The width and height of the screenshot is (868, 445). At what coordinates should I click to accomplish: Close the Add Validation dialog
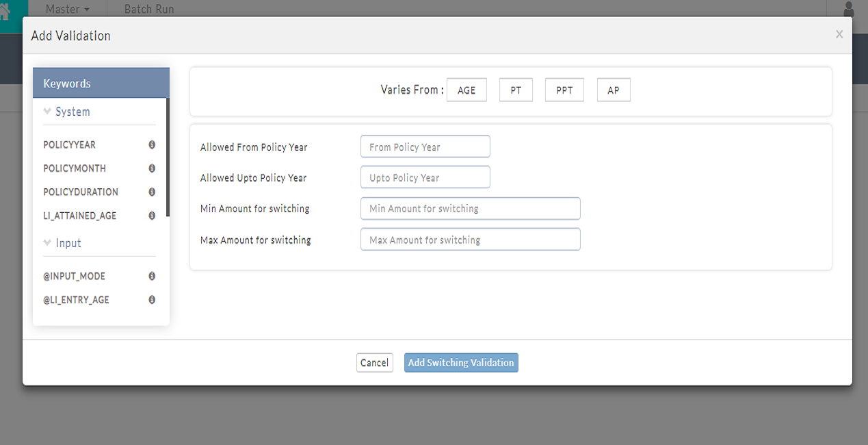(839, 35)
